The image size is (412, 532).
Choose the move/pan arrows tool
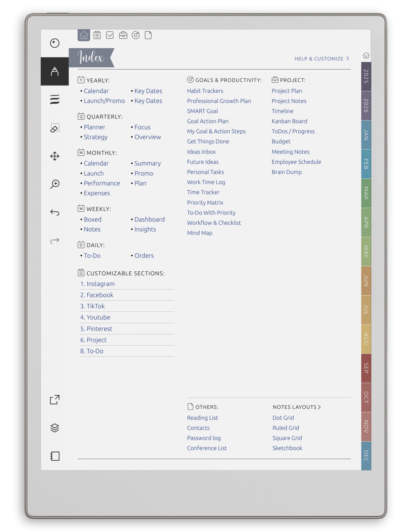(55, 156)
